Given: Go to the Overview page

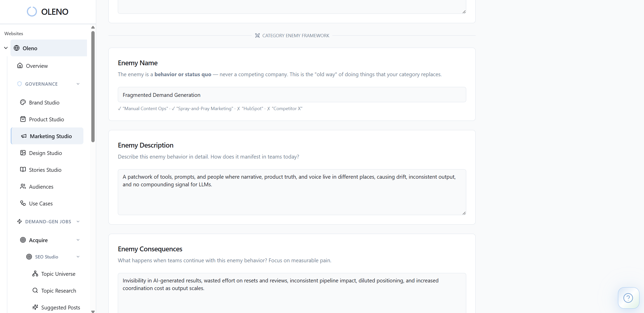Looking at the screenshot, I should pyautogui.click(x=37, y=66).
